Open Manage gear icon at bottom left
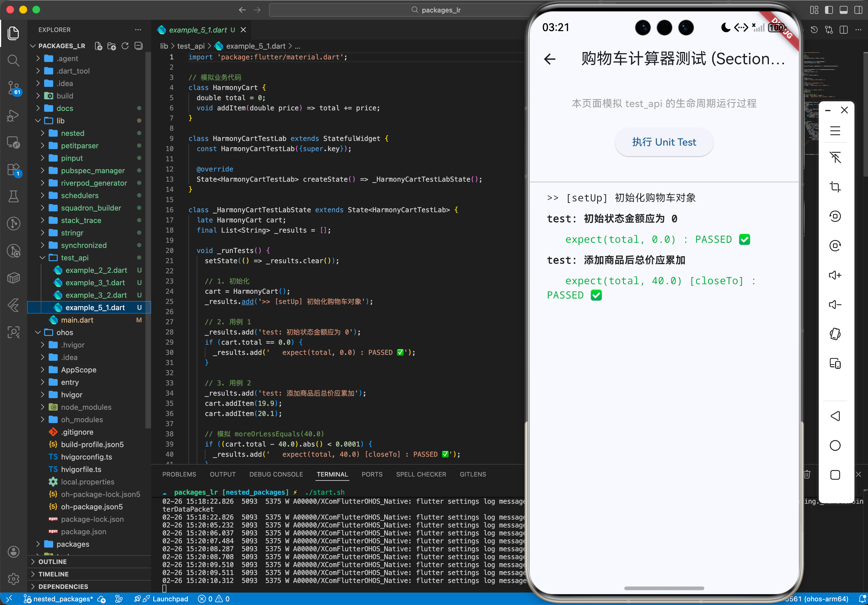This screenshot has width=868, height=605. 14,578
